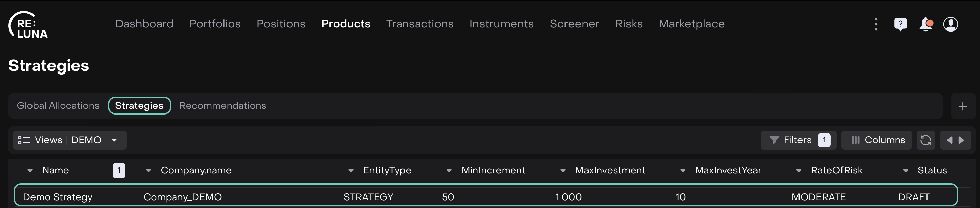The height and width of the screenshot is (208, 980).
Task: Open the Marketplace navigation item
Action: (691, 24)
